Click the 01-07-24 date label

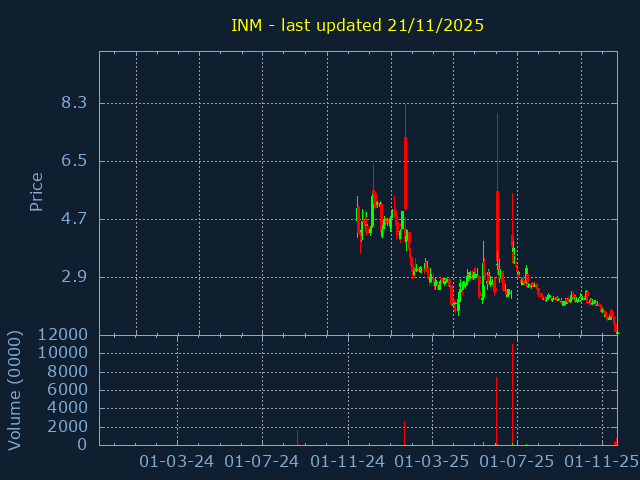(x=262, y=461)
